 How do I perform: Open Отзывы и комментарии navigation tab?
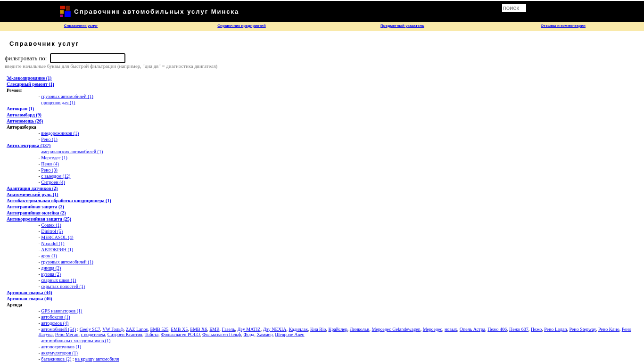pos(563,26)
